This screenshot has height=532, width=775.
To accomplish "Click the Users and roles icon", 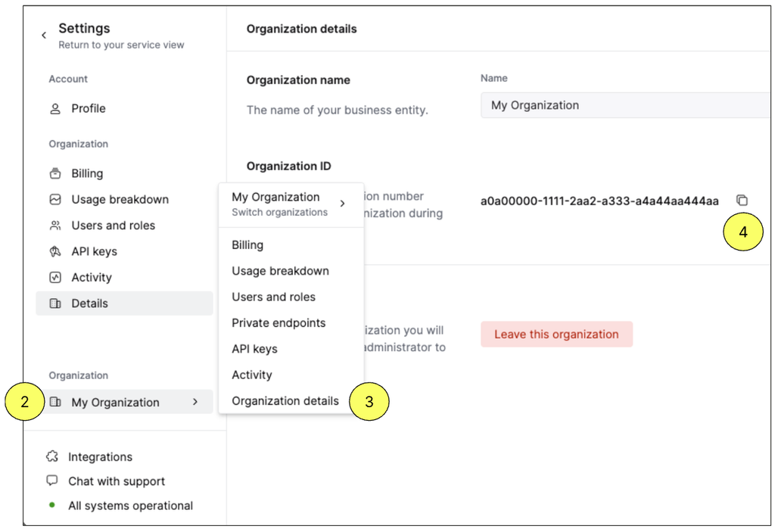I will 55,225.
